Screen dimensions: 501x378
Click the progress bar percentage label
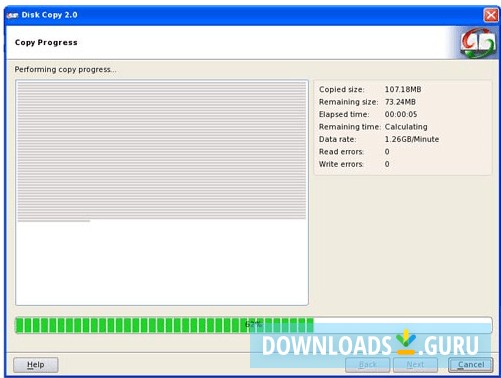pyautogui.click(x=253, y=324)
